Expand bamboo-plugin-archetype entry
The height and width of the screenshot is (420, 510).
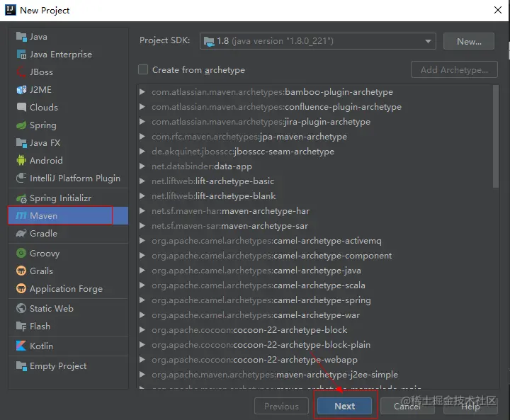tap(142, 92)
